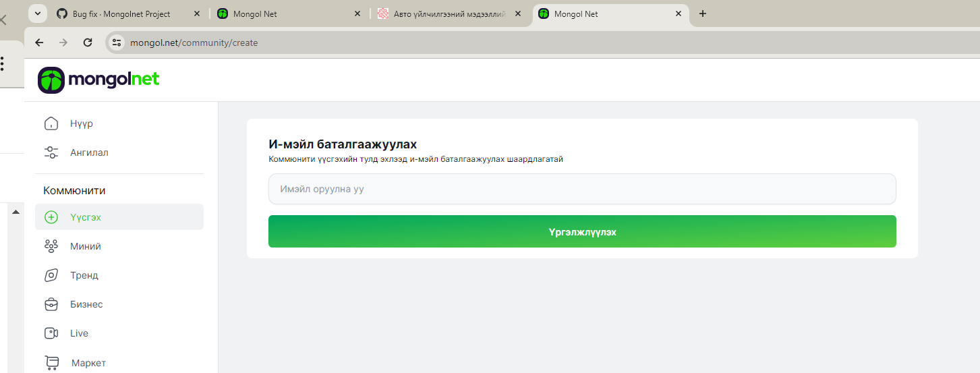Click the Live camera icon
This screenshot has height=373, width=980.
click(51, 333)
